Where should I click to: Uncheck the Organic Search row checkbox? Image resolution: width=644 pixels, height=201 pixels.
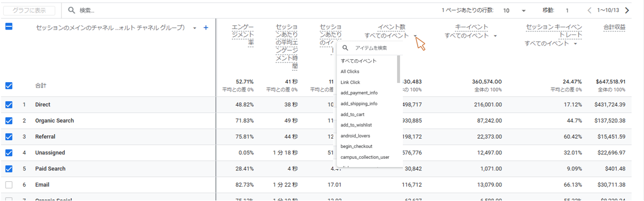coord(9,120)
